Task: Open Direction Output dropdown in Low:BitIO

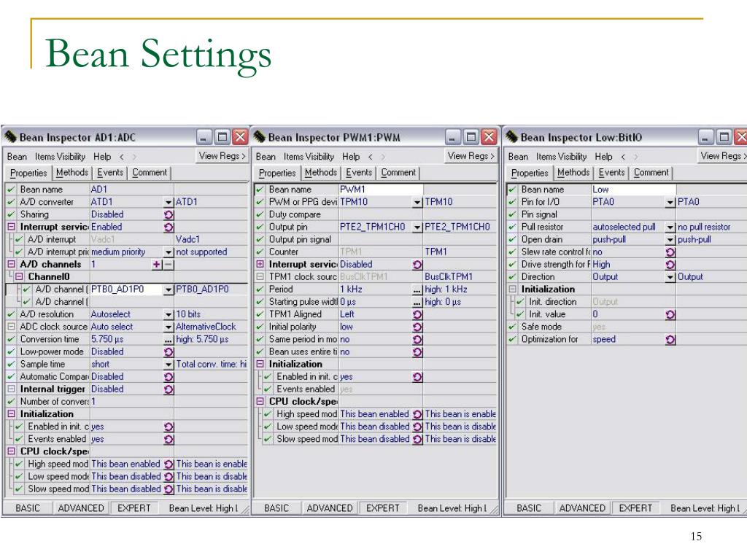Action: pyautogui.click(x=670, y=277)
